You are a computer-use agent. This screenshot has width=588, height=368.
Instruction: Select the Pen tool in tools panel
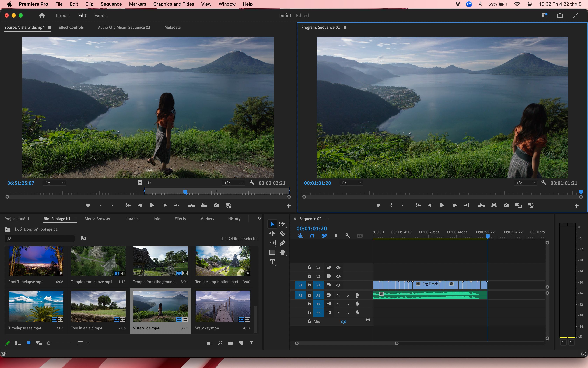coord(282,243)
